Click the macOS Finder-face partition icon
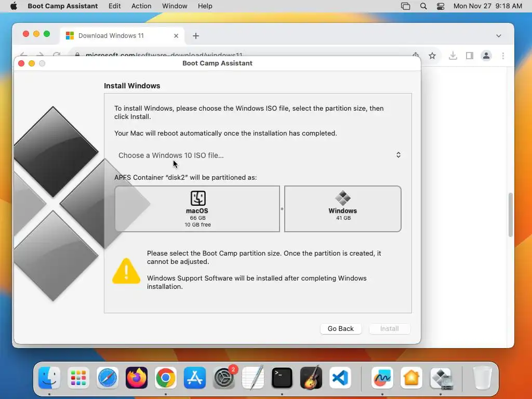Image resolution: width=532 pixels, height=399 pixels. click(x=198, y=198)
